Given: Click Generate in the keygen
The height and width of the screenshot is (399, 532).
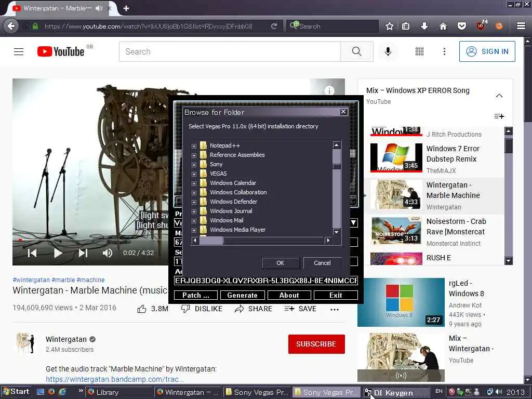Looking at the screenshot, I should click(x=242, y=295).
